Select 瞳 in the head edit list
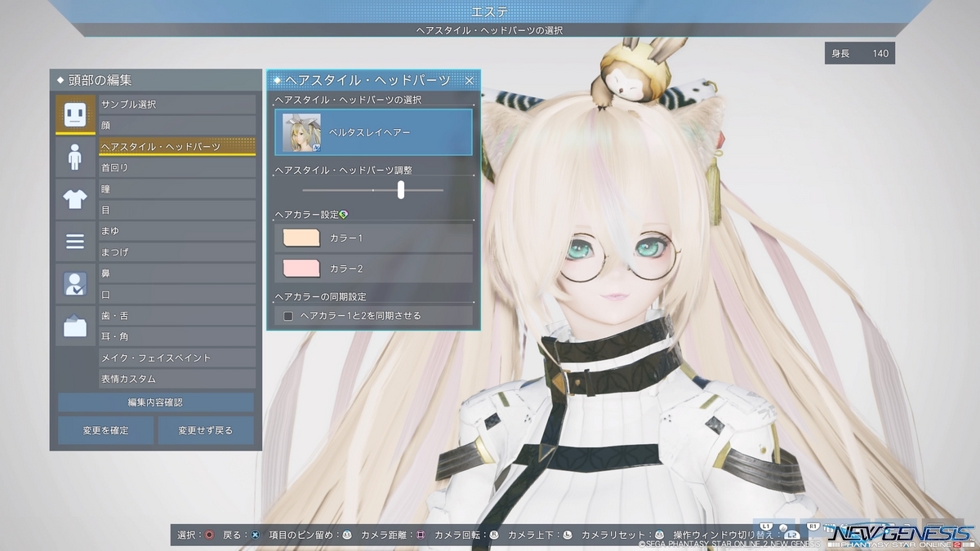 point(177,189)
